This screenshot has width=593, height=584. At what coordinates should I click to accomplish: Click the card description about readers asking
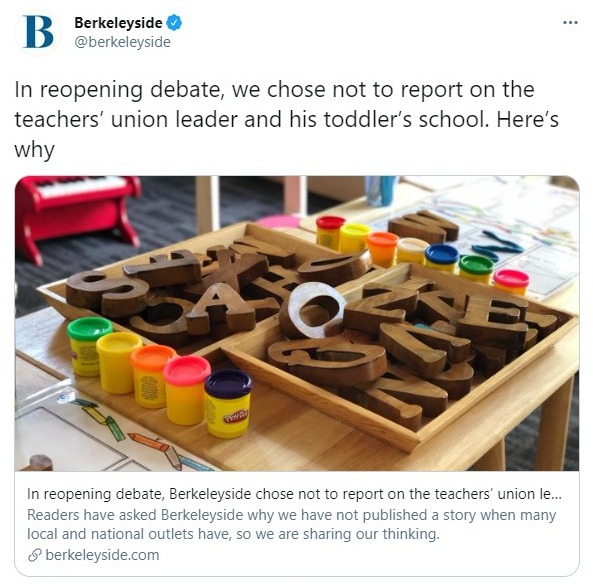[291, 525]
